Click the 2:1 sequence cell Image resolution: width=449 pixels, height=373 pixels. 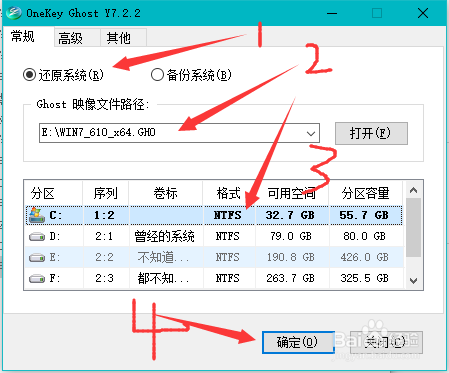(105, 237)
